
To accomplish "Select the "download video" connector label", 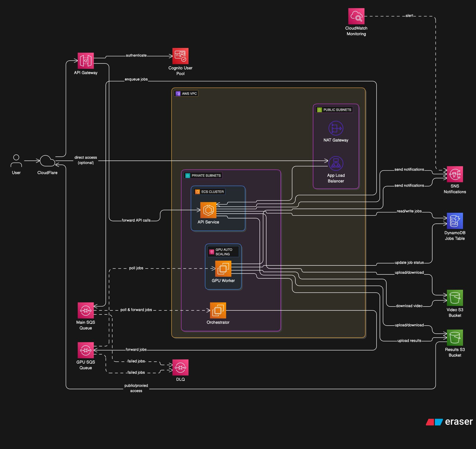I will click(x=409, y=306).
